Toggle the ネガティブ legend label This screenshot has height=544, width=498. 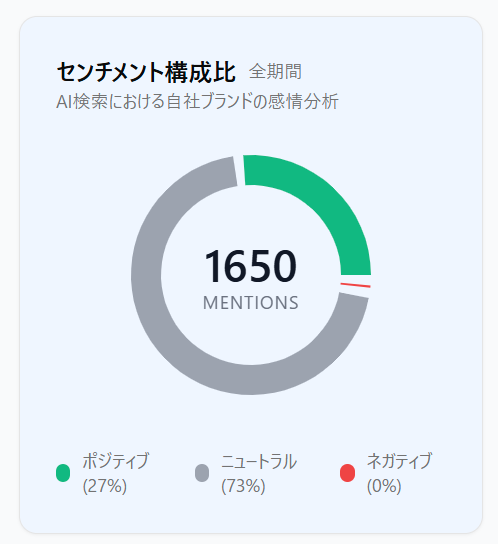click(x=400, y=461)
